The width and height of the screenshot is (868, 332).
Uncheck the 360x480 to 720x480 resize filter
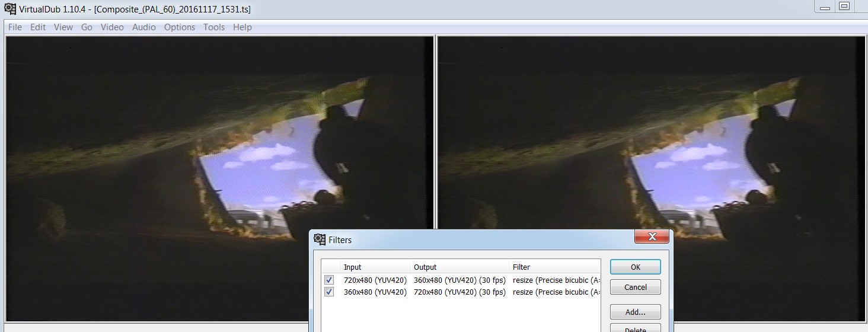pyautogui.click(x=329, y=292)
